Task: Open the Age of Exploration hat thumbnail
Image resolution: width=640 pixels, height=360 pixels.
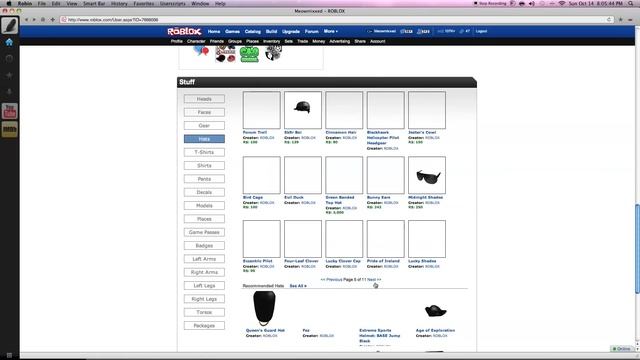Action: point(436,311)
